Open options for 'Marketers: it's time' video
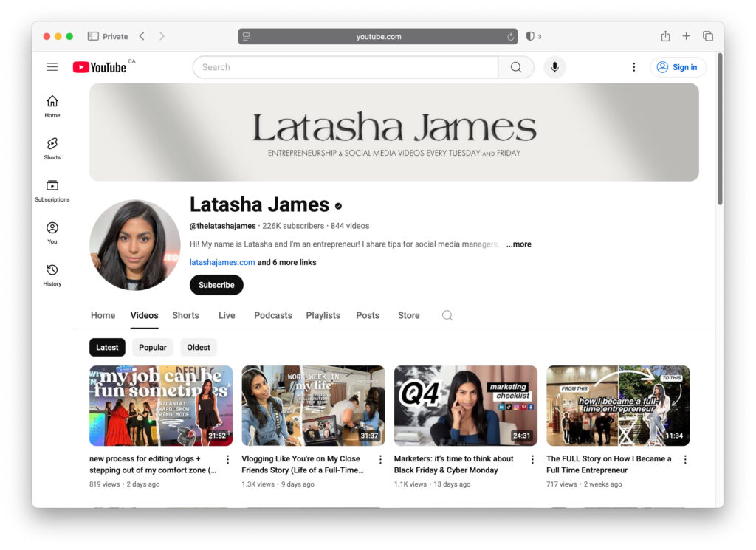Screen dimensions: 756x550 tap(533, 459)
